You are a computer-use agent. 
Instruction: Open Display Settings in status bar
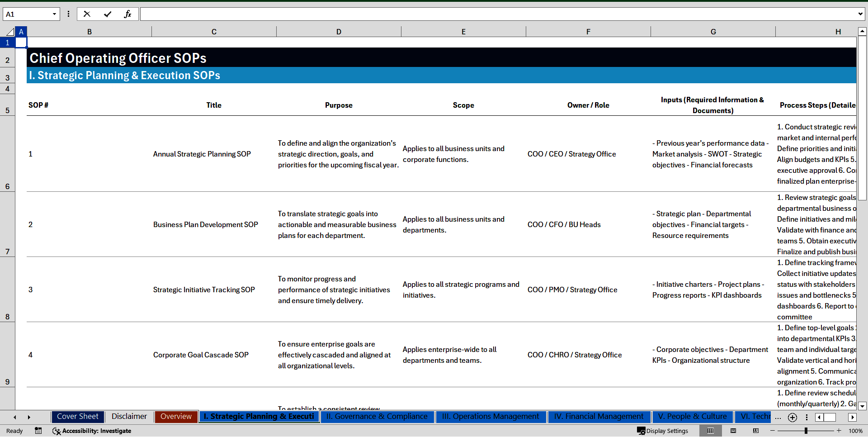tap(663, 431)
